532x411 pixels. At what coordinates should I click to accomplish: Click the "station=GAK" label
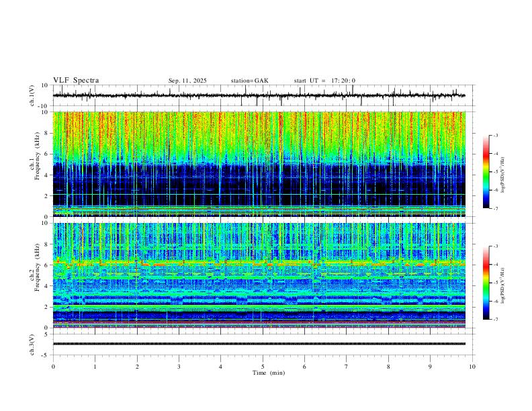(x=250, y=81)
